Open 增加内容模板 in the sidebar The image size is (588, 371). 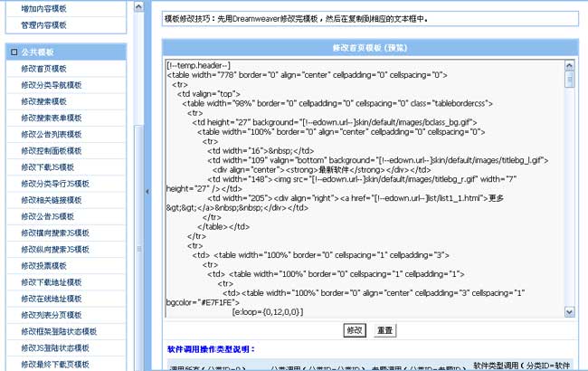43,8
